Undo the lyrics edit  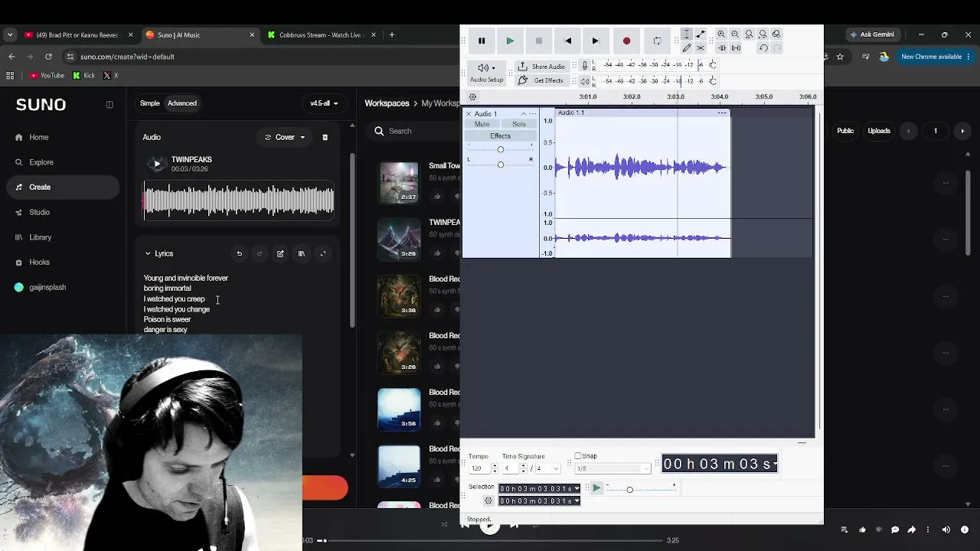(x=240, y=254)
